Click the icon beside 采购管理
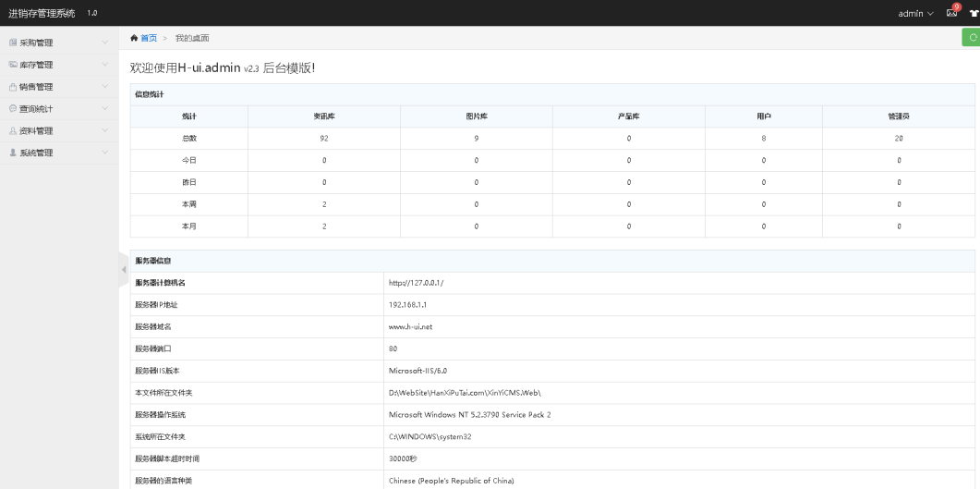The height and width of the screenshot is (489, 980). coord(13,43)
